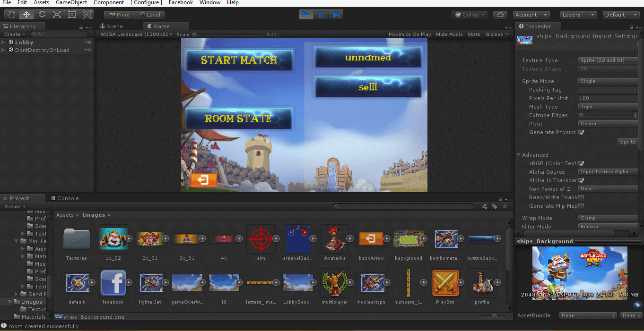Click the orange back arrow in Game view

pos(204,180)
